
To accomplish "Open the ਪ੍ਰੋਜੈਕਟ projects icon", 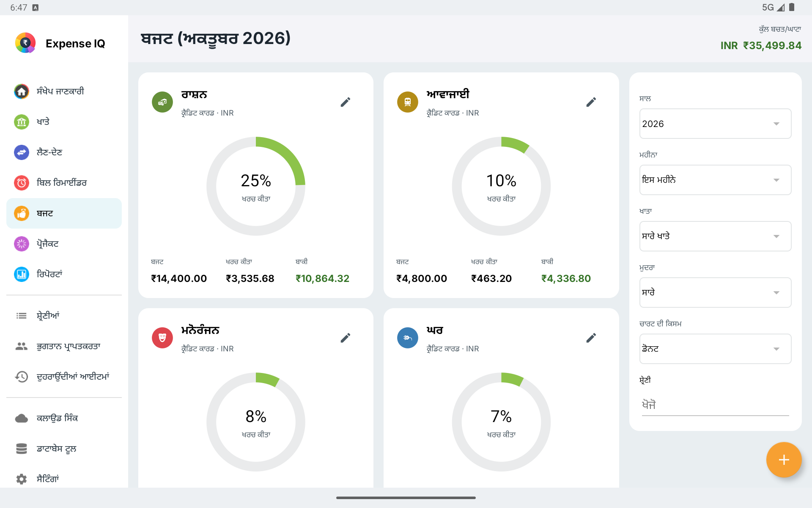I will coord(22,244).
